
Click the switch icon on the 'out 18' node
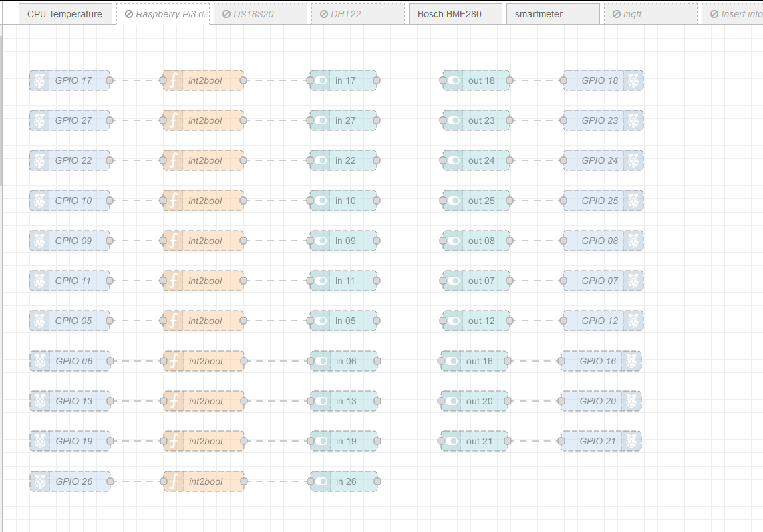452,80
